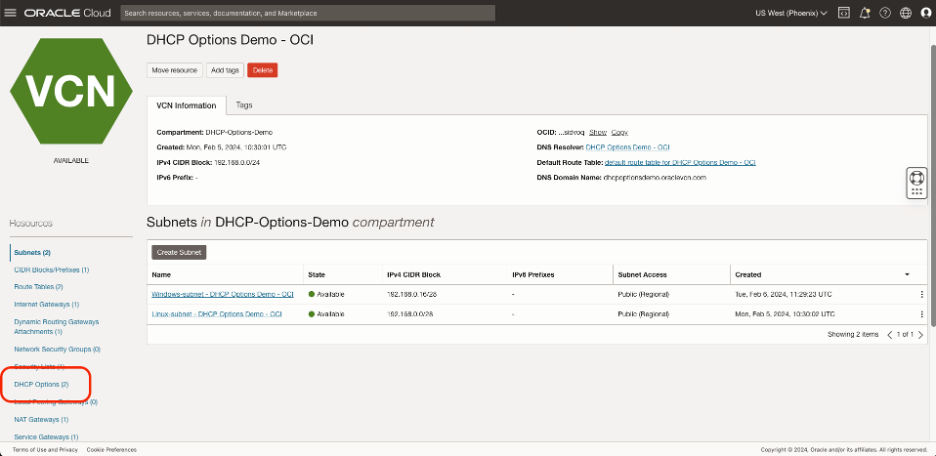Focus the top search bar
Image resolution: width=936 pixels, height=456 pixels.
tap(300, 13)
